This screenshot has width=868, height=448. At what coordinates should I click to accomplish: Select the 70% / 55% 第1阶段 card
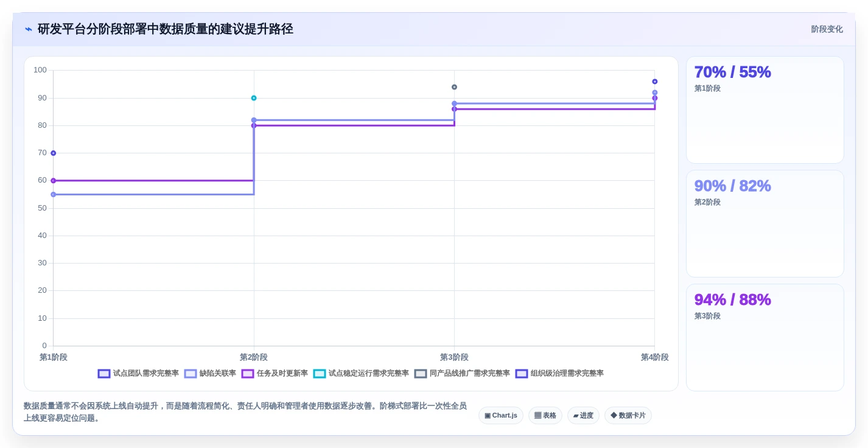[x=765, y=110]
